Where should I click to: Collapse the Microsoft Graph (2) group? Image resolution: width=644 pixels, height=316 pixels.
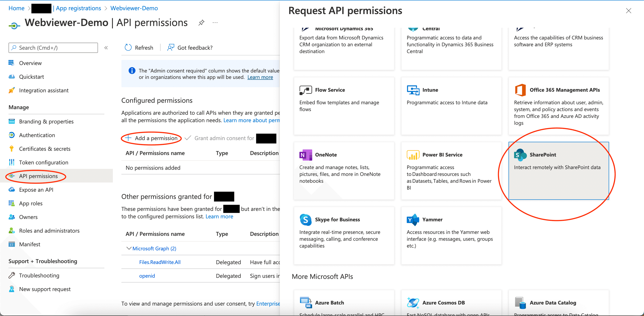129,248
